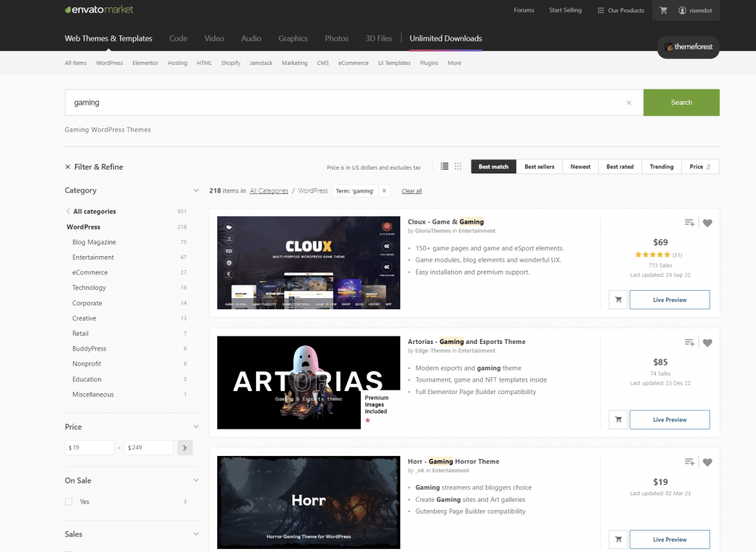Image resolution: width=756 pixels, height=552 pixels.
Task: Go to Unlimited Downloads
Action: pyautogui.click(x=446, y=38)
